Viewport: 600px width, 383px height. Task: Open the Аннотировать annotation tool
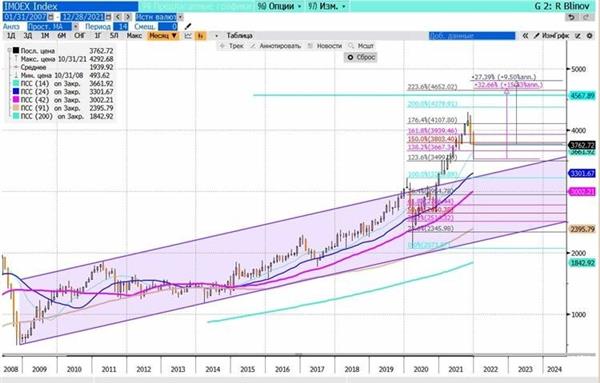tap(275, 46)
